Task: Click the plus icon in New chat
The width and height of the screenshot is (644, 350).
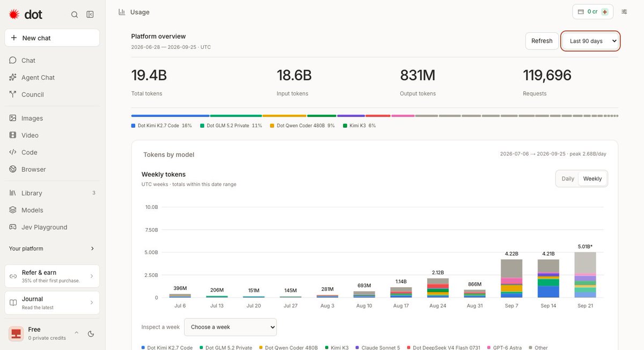Action: pos(14,38)
